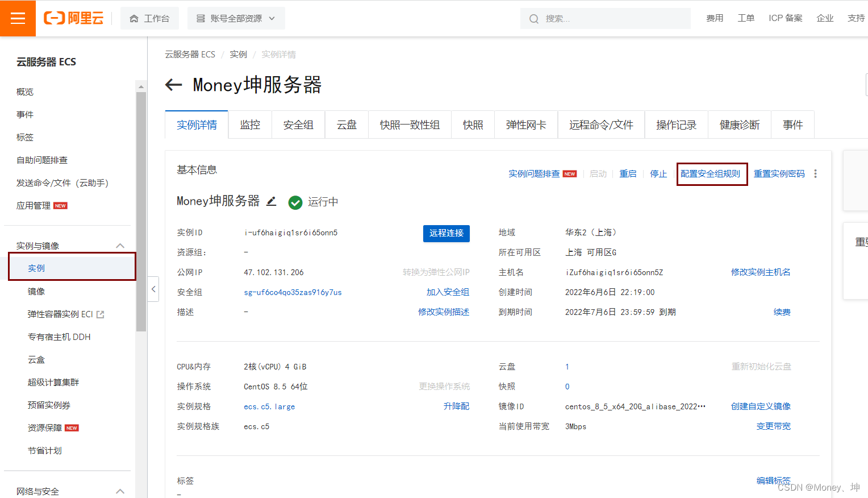The height and width of the screenshot is (498, 868).
Task: Open 专有宿主机 DDH in sidebar
Action: tap(59, 337)
